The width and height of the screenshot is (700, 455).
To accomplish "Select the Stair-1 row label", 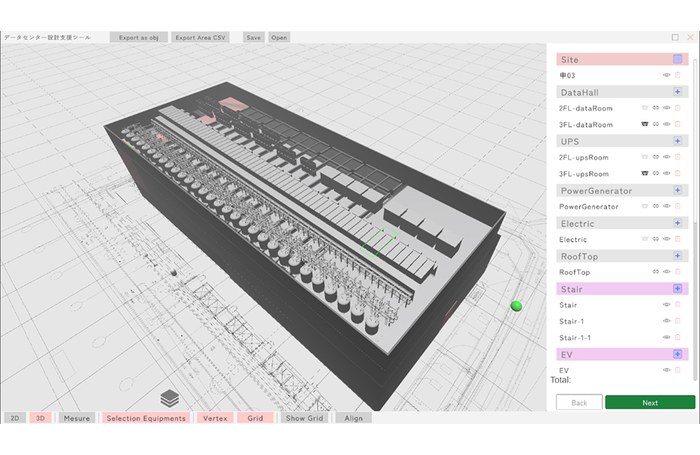I will pos(571,321).
